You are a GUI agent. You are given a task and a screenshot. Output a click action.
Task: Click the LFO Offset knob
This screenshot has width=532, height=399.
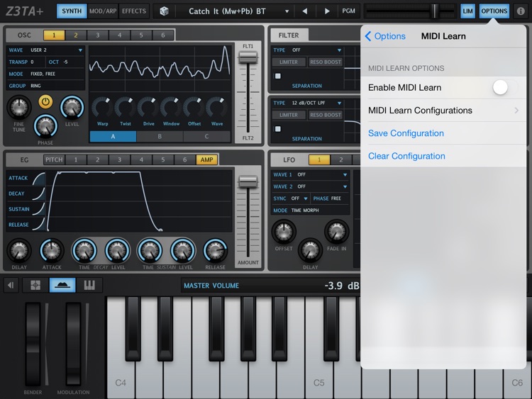pos(284,232)
